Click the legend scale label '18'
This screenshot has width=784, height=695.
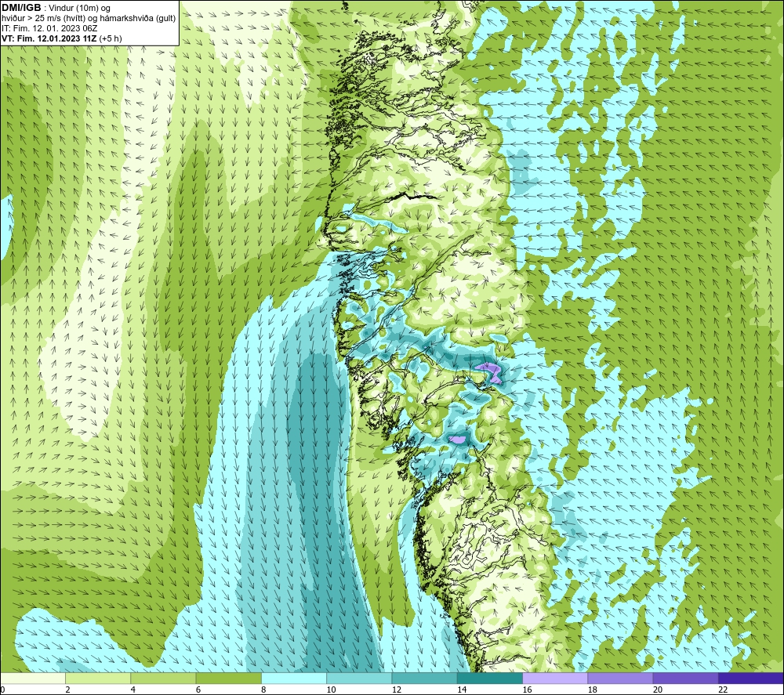593,690
